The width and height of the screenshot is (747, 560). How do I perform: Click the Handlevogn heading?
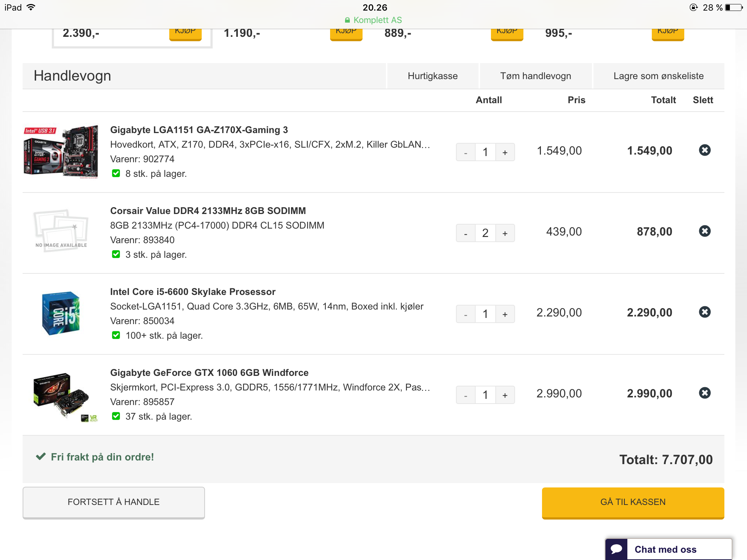coord(72,76)
